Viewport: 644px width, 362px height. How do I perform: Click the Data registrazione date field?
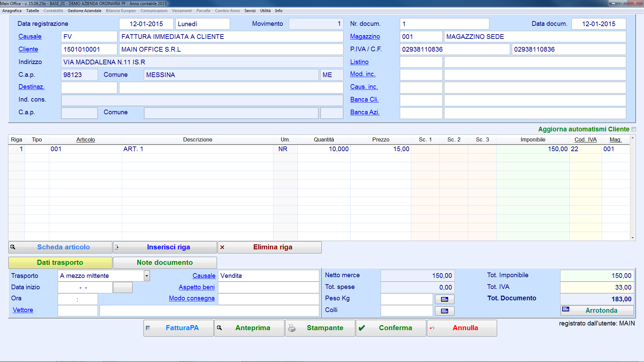pyautogui.click(x=146, y=24)
